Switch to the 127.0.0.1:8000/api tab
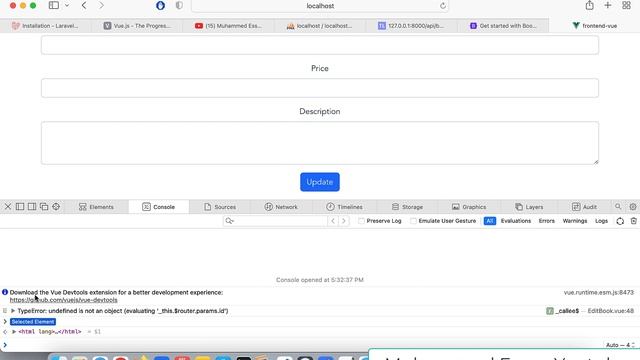 411,25
